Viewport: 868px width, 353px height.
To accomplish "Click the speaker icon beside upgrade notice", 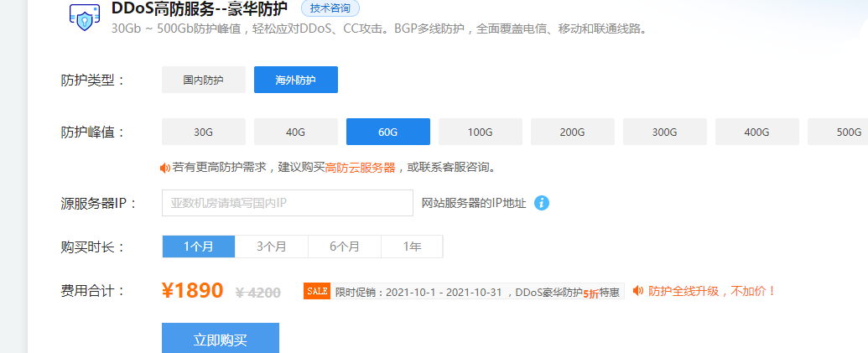I will coord(638,291).
